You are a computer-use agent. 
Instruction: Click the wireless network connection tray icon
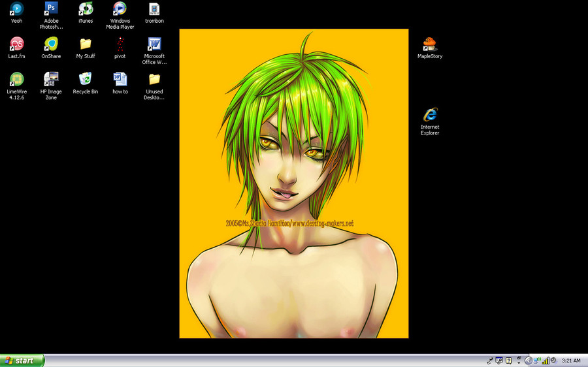point(537,360)
